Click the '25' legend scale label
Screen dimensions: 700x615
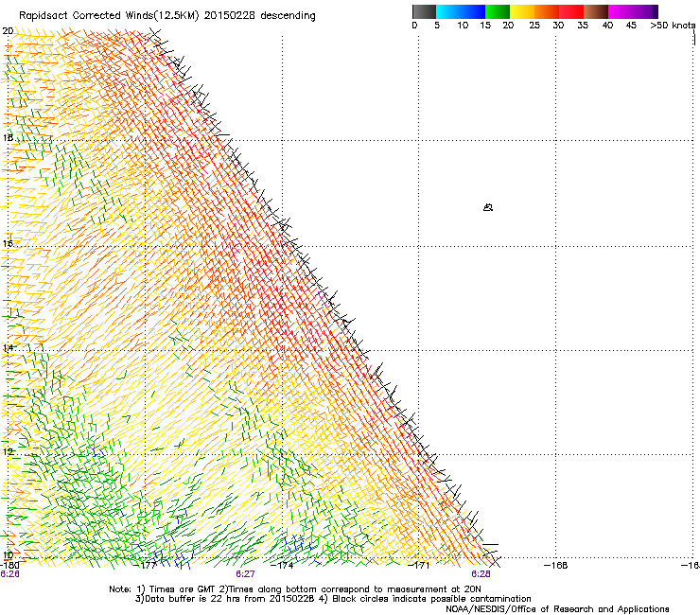click(x=534, y=26)
